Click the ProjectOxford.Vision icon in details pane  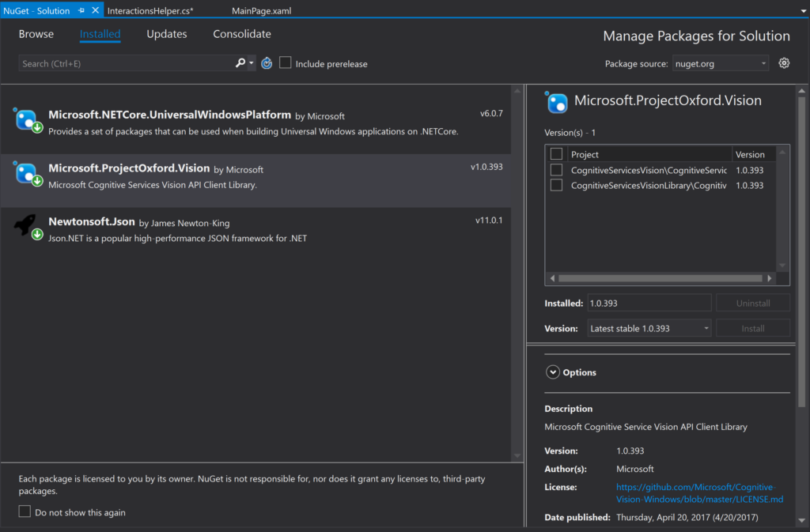(x=556, y=102)
